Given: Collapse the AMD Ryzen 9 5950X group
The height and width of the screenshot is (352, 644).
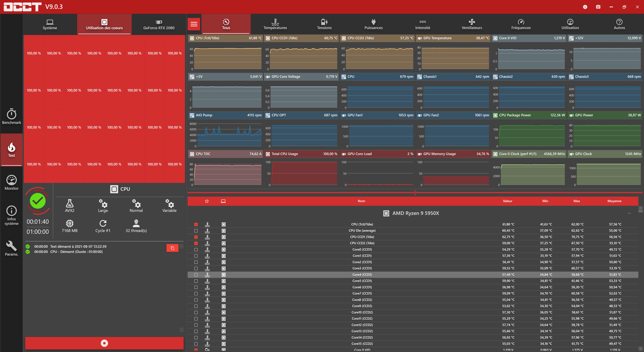Looking at the screenshot, I should 629,213.
